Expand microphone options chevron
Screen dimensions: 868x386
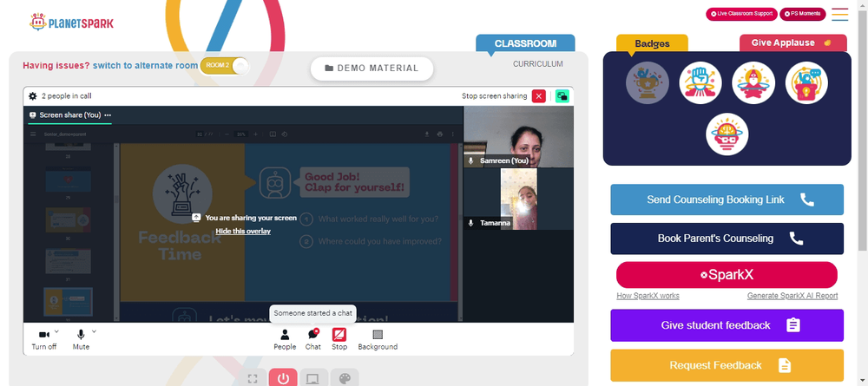(94, 332)
